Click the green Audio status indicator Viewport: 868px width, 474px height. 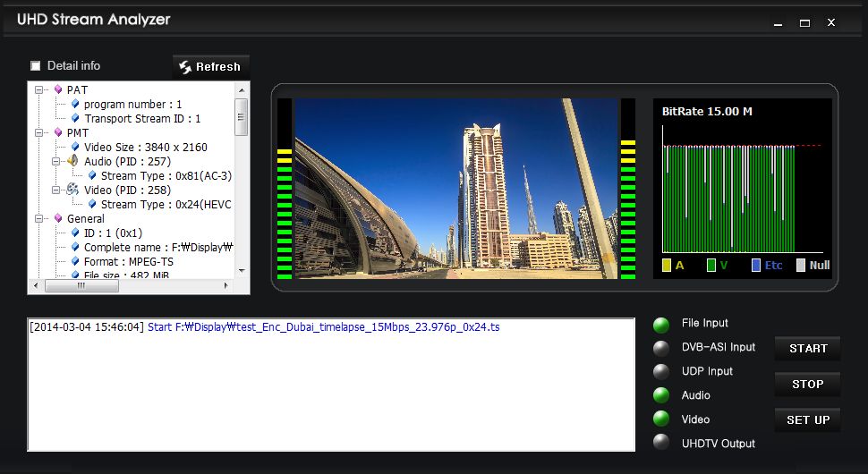661,395
